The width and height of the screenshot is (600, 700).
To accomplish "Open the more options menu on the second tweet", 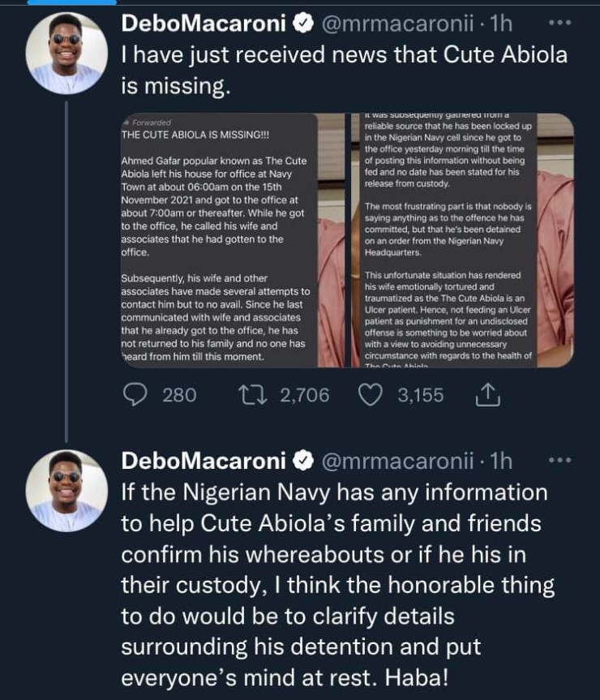I will (559, 462).
